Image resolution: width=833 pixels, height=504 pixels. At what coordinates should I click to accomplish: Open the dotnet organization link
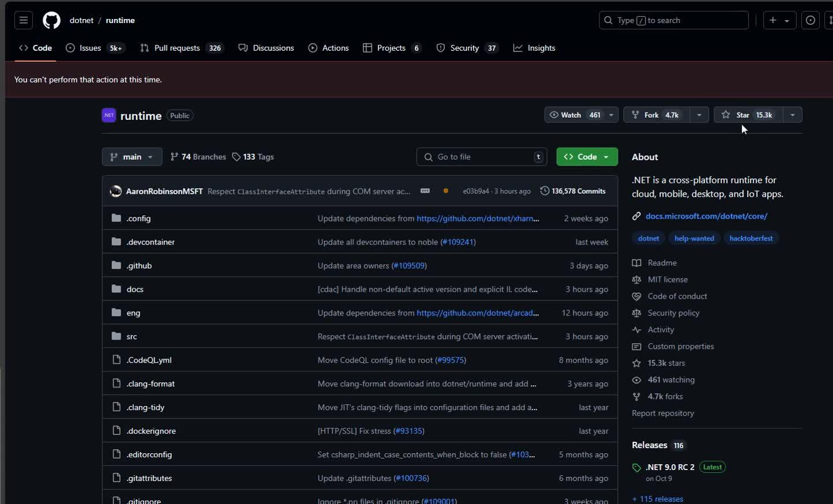[81, 20]
